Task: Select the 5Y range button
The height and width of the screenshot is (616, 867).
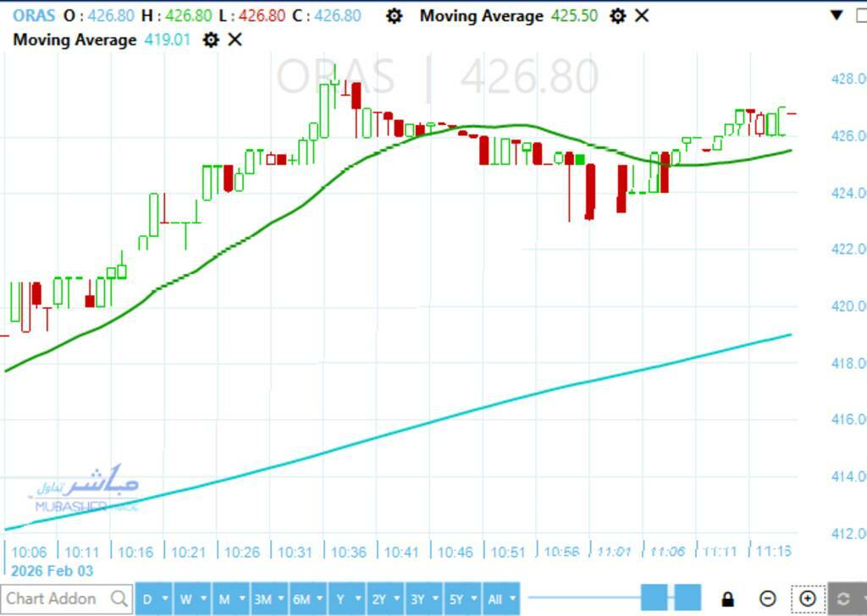Action: [456, 599]
